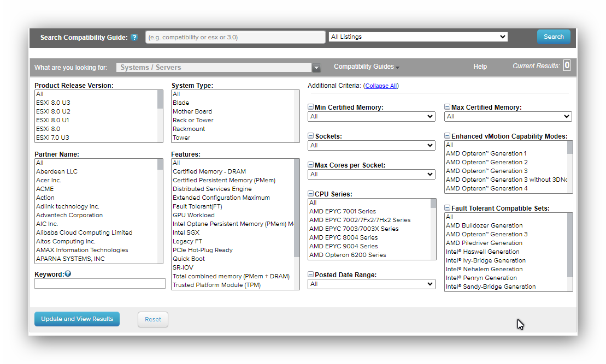Select AMD Opteron Generation 4 vMotion mode

[486, 189]
